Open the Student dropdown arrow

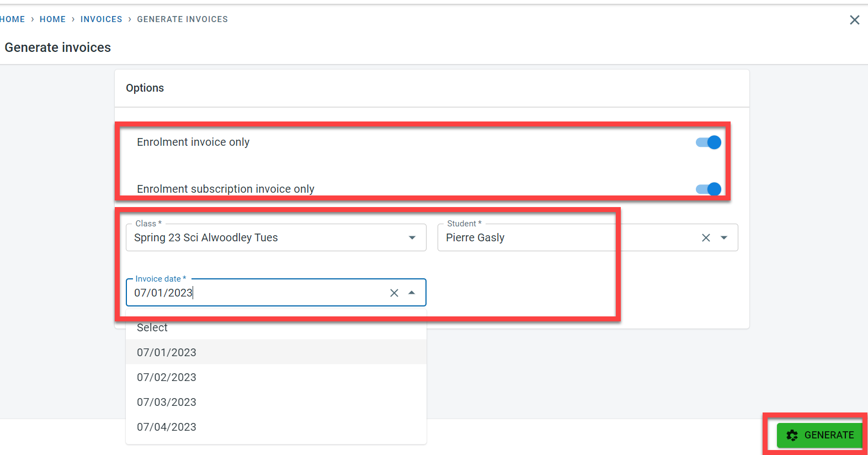pyautogui.click(x=724, y=237)
